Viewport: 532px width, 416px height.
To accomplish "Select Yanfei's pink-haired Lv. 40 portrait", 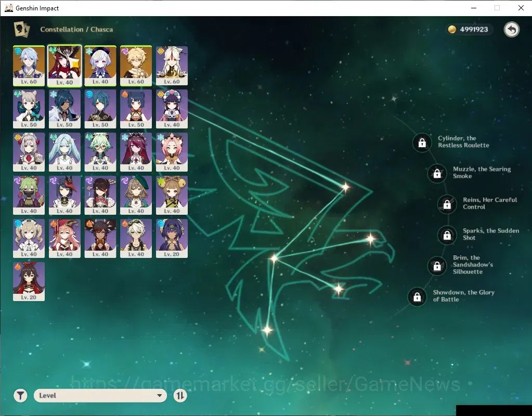I will click(64, 238).
